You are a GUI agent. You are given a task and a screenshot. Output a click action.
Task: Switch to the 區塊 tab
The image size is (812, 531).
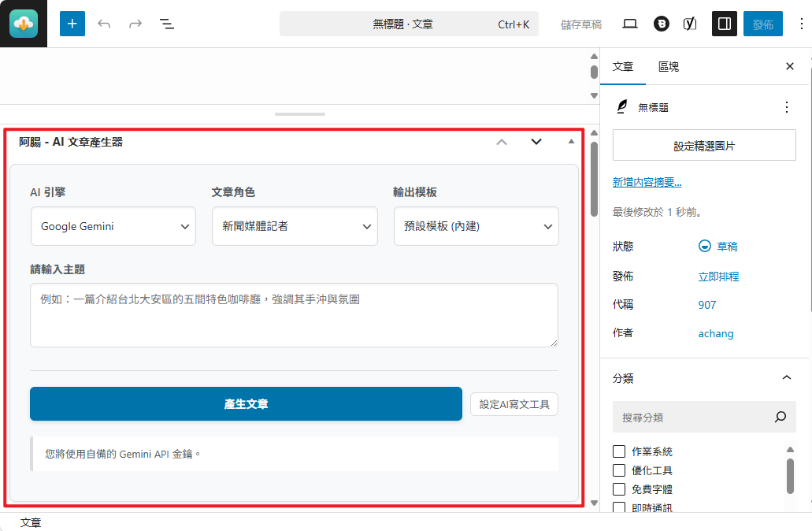pos(669,67)
